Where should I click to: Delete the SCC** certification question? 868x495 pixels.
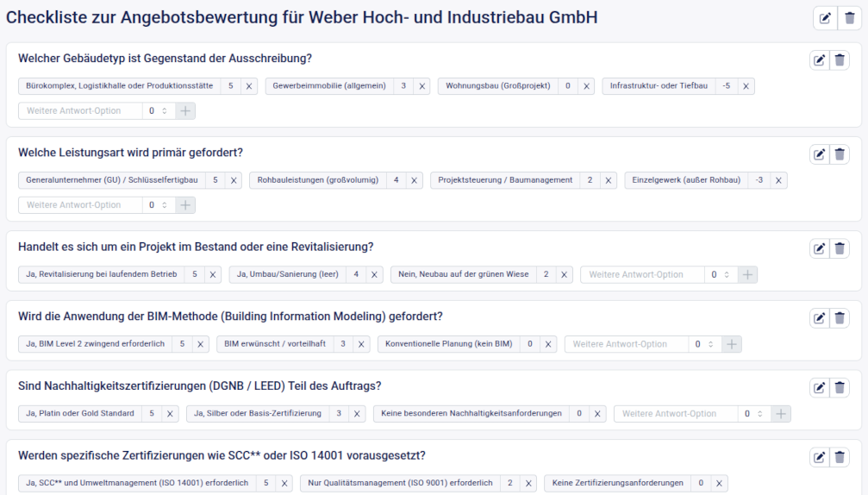tap(840, 457)
